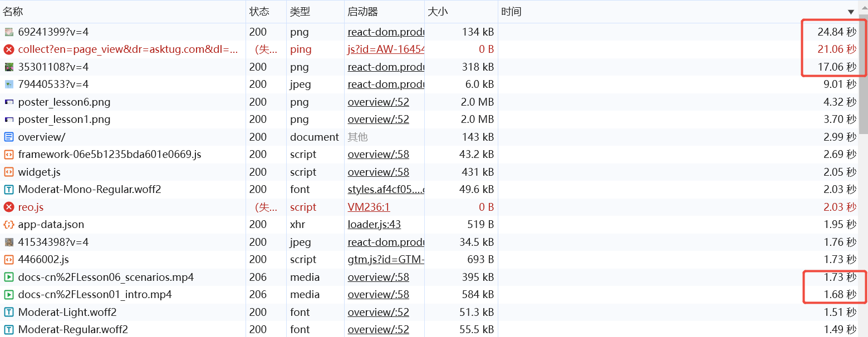The width and height of the screenshot is (868, 337).
Task: Click the red error icon beside reo.js
Action: 9,207
